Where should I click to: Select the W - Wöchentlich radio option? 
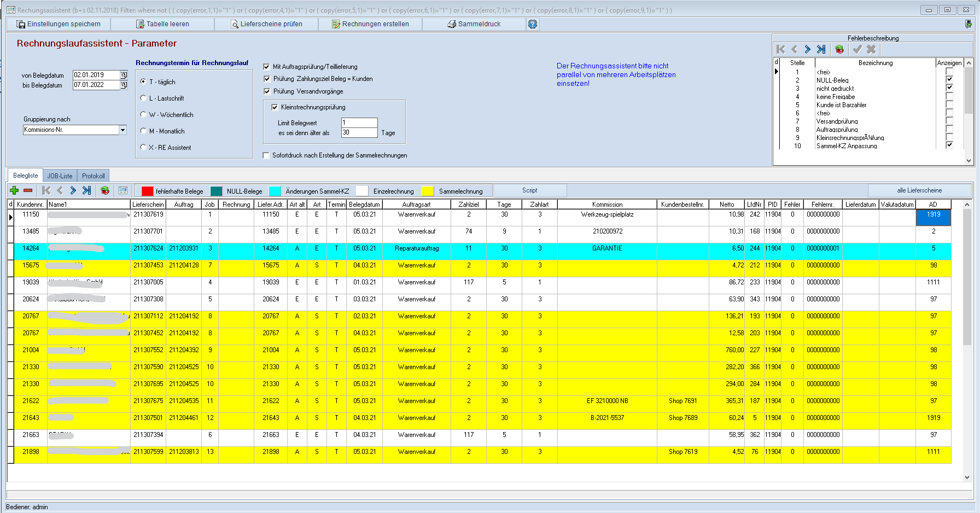pyautogui.click(x=143, y=114)
